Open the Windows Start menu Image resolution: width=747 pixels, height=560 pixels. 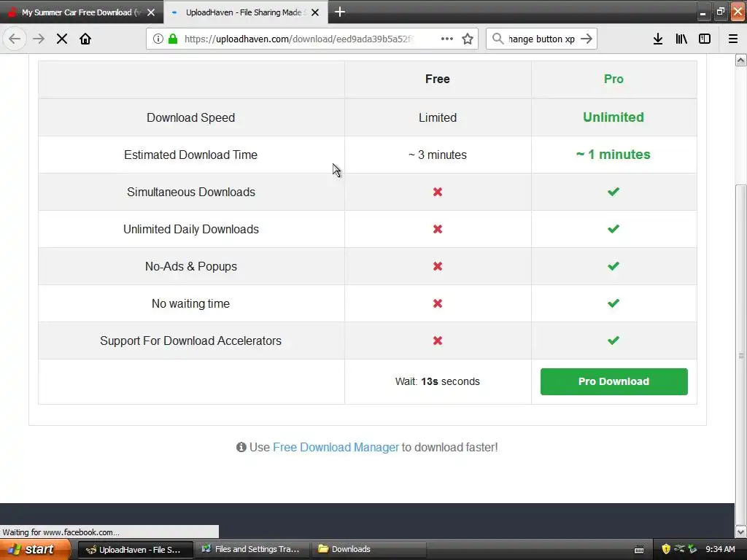(35, 549)
